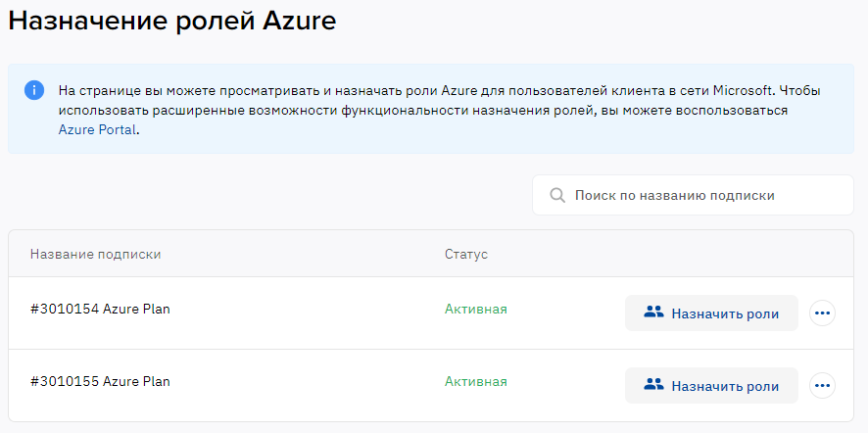This screenshot has width=868, height=433.
Task: Select the #3010155 Azure Plan subscription name
Action: tap(100, 381)
